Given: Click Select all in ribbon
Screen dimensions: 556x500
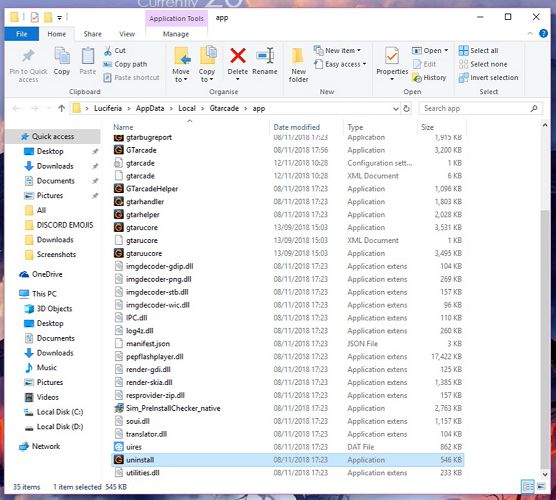Looking at the screenshot, I should click(478, 51).
